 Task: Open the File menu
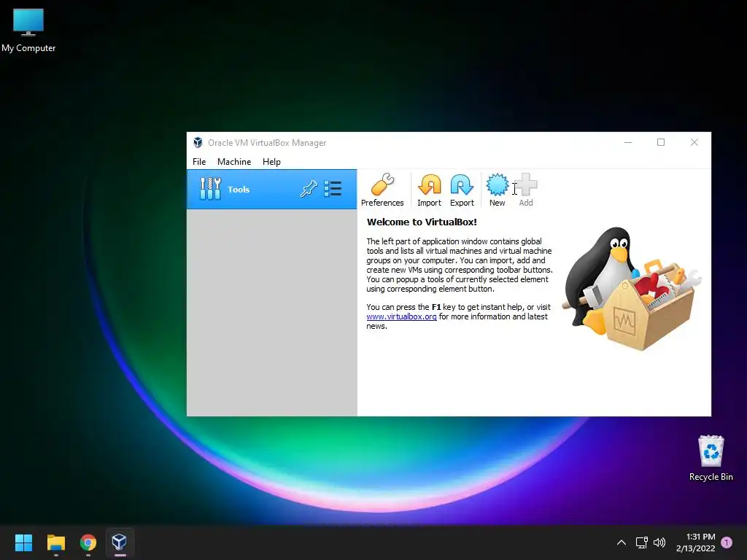(199, 161)
